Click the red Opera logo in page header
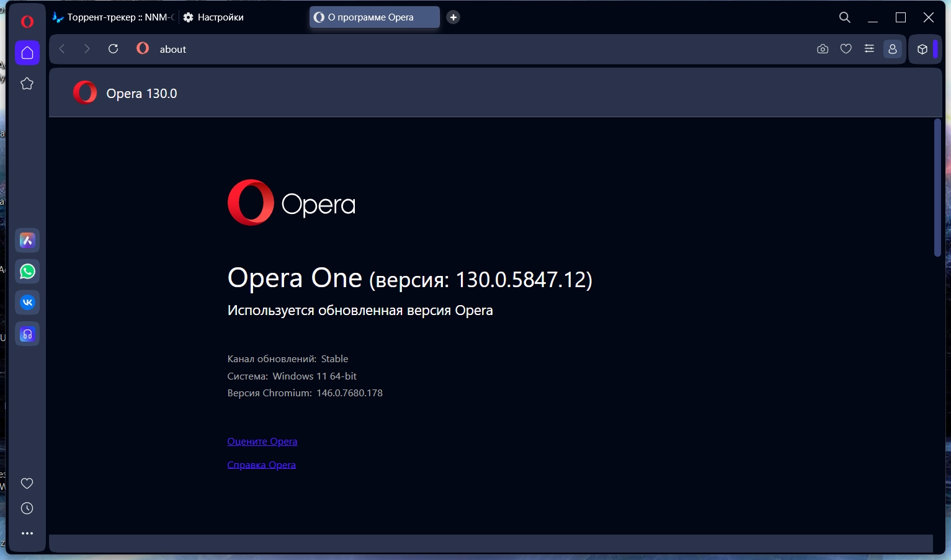 [x=85, y=92]
